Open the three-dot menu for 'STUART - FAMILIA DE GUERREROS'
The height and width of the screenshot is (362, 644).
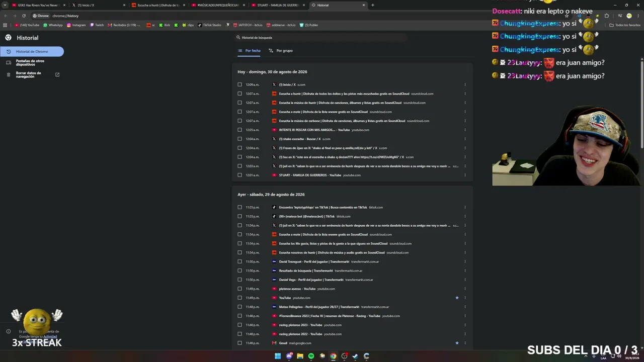465,175
